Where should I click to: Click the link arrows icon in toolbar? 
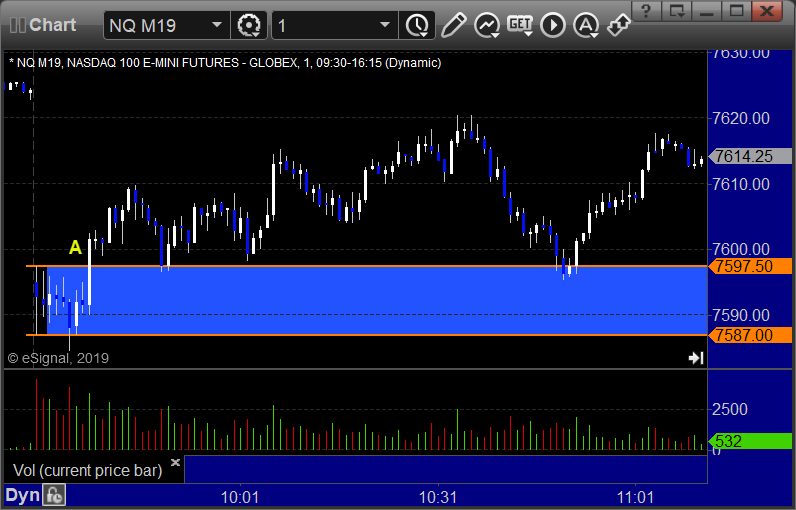619,25
